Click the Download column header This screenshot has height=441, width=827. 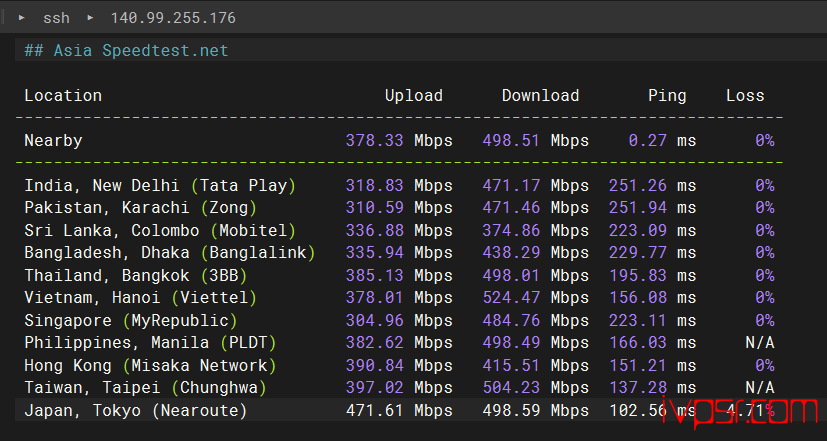(540, 96)
